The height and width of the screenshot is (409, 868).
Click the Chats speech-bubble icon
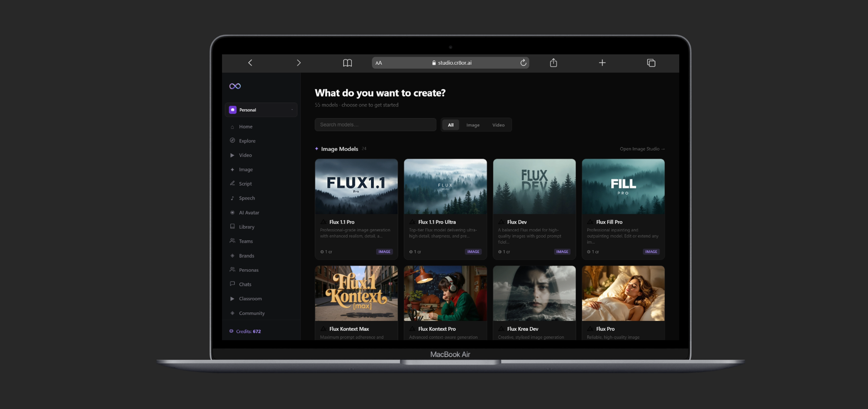(232, 284)
